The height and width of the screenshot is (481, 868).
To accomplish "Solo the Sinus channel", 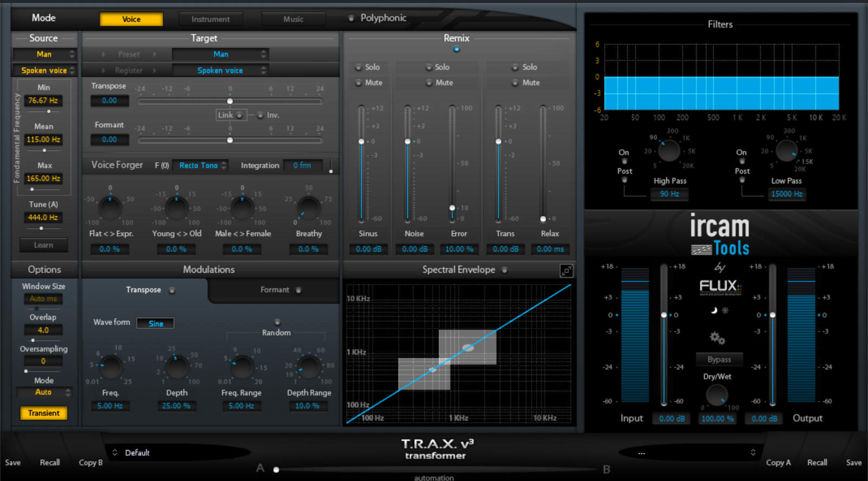I will (x=358, y=68).
